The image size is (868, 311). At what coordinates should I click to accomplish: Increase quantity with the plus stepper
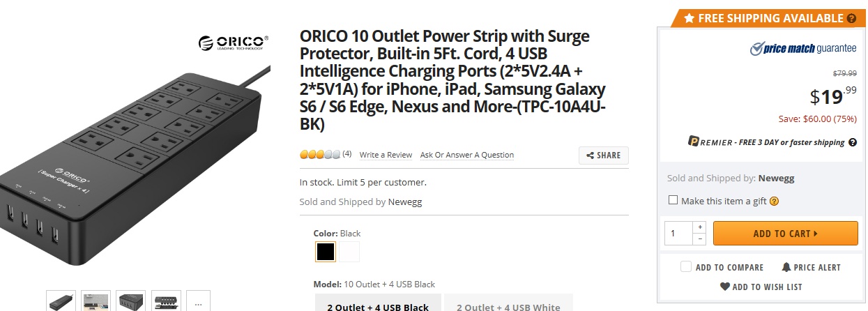point(701,227)
